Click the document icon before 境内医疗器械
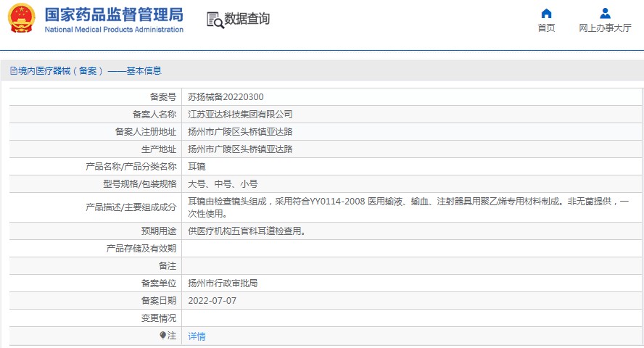This screenshot has height=348, width=644. coord(14,71)
